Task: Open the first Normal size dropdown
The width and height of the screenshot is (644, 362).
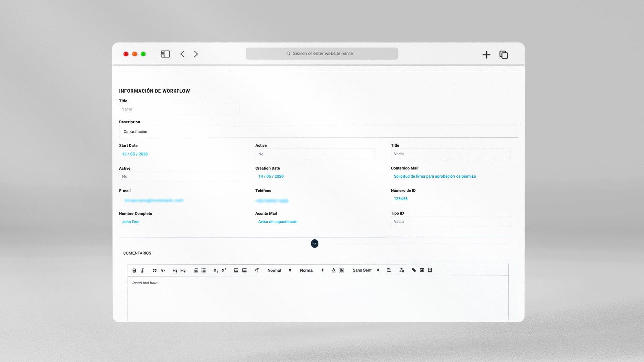Action: click(279, 270)
